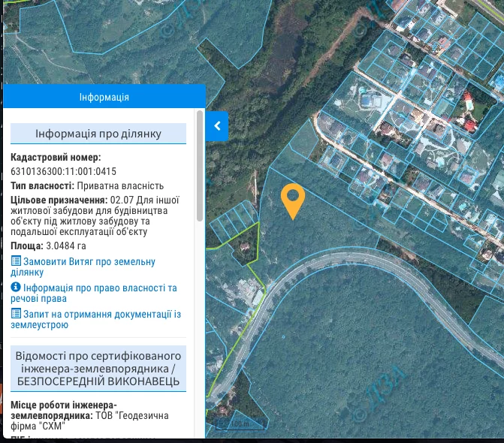Click the "Цільове призначення" purpose description text
The width and height of the screenshot is (504, 443).
click(95, 216)
